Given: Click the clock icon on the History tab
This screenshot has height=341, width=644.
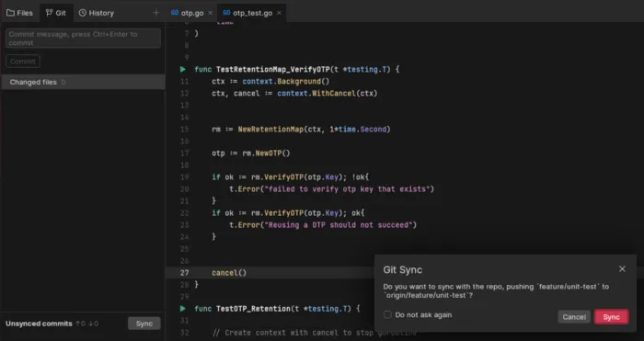Looking at the screenshot, I should [x=83, y=13].
